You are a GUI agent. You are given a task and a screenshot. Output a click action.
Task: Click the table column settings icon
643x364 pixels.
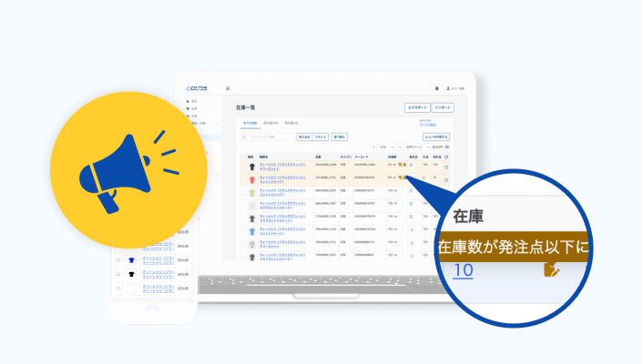click(446, 156)
